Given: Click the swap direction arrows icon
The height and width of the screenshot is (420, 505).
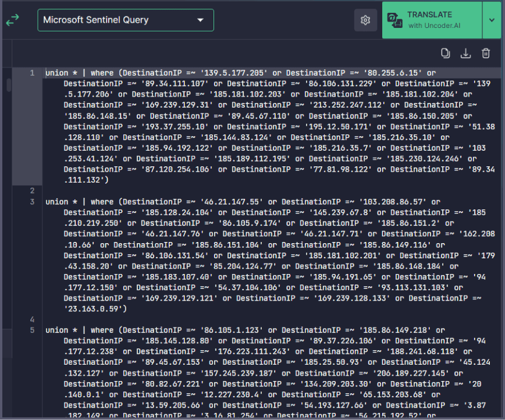Looking at the screenshot, I should [12, 20].
